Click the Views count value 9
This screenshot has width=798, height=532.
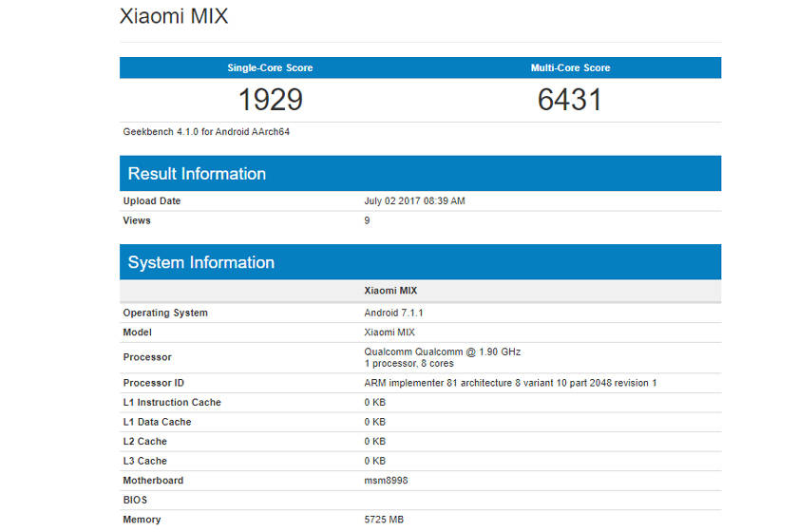point(367,220)
